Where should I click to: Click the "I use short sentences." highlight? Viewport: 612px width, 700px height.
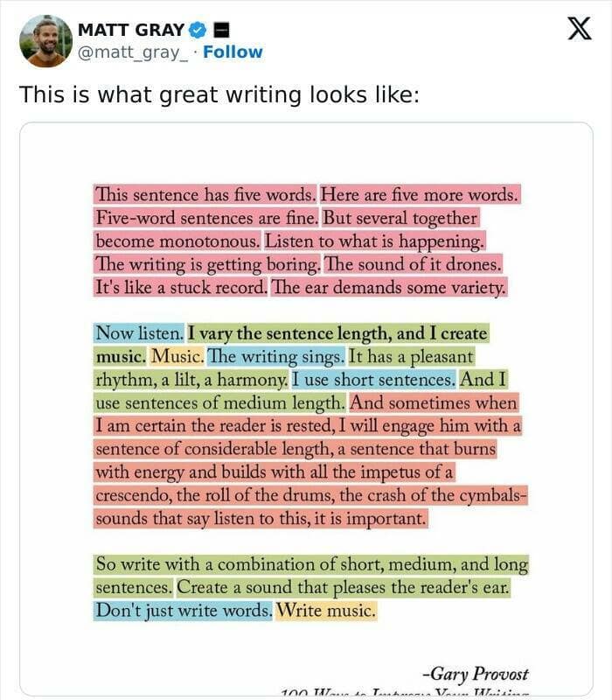pyautogui.click(x=372, y=381)
